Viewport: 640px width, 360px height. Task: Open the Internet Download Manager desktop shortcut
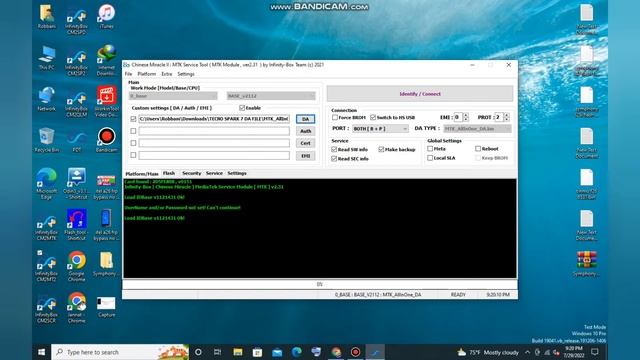(x=107, y=61)
